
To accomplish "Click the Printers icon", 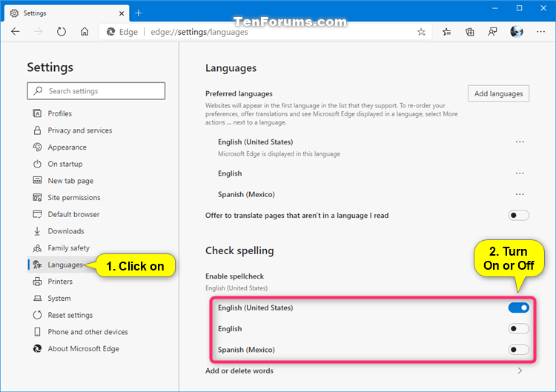I will (37, 282).
